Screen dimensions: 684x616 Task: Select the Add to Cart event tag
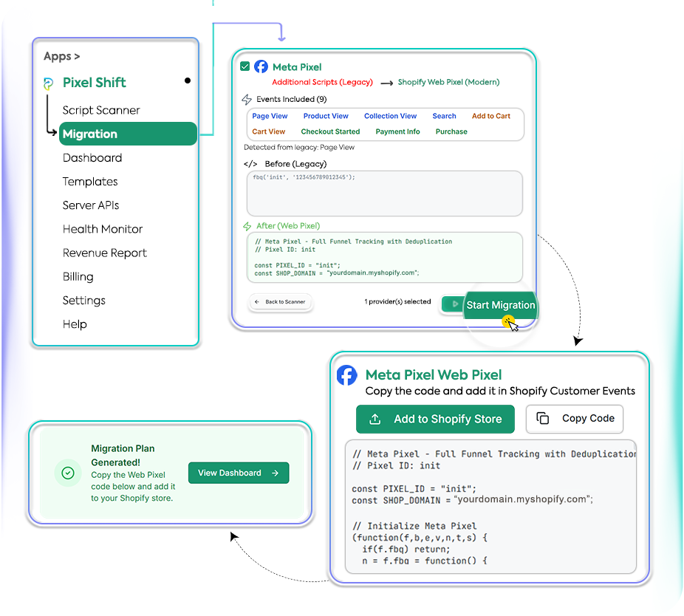[x=491, y=116]
